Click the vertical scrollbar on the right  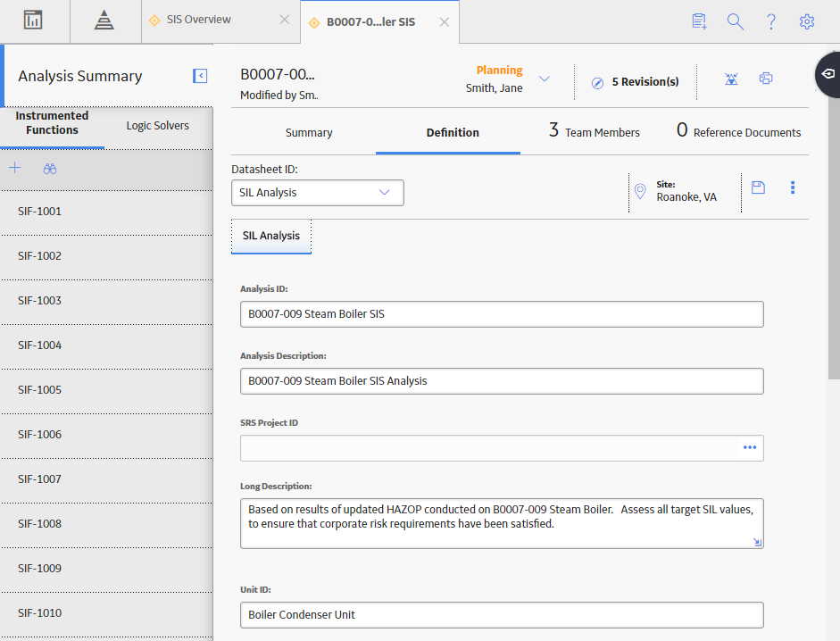click(x=834, y=238)
